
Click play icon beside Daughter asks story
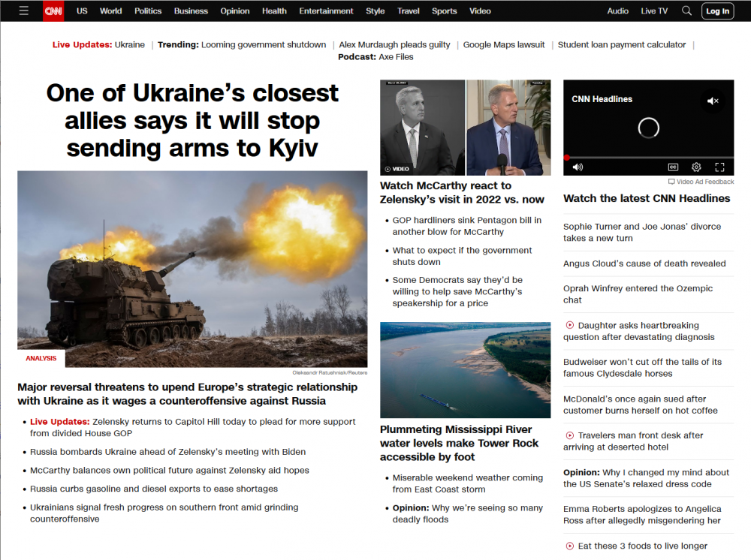point(569,325)
